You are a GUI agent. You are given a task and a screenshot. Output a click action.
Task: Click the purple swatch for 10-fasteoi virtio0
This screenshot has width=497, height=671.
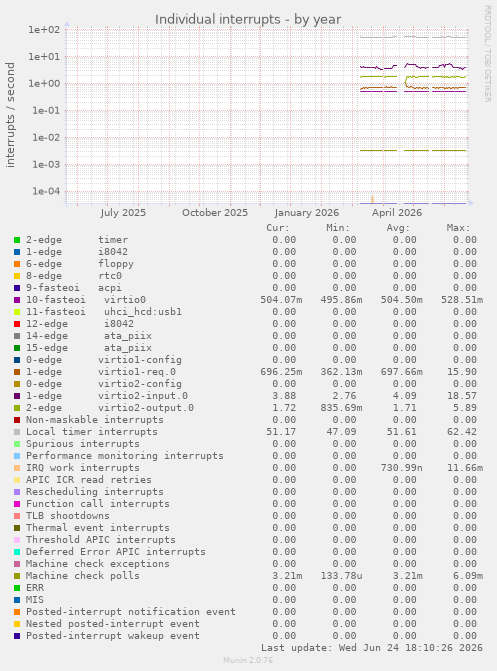pos(17,300)
